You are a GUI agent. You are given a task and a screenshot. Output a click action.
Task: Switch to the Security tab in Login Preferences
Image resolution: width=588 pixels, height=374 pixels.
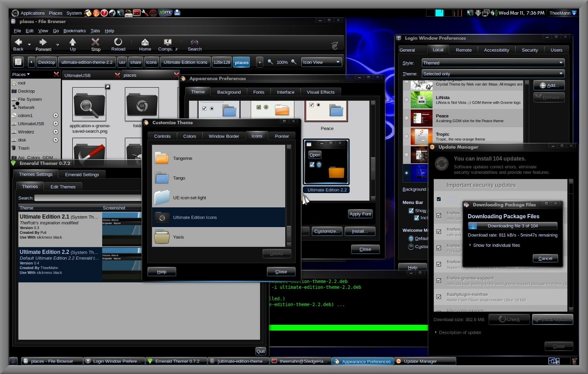click(530, 50)
